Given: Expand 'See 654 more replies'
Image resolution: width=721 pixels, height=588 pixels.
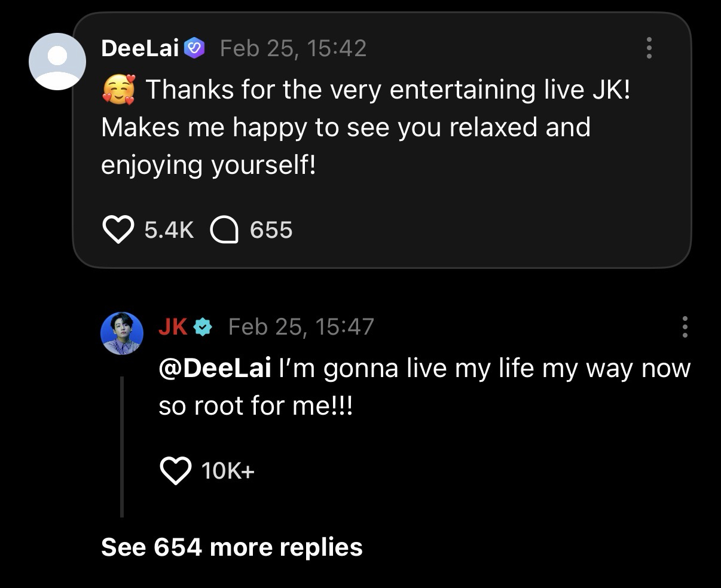Looking at the screenshot, I should pyautogui.click(x=231, y=547).
